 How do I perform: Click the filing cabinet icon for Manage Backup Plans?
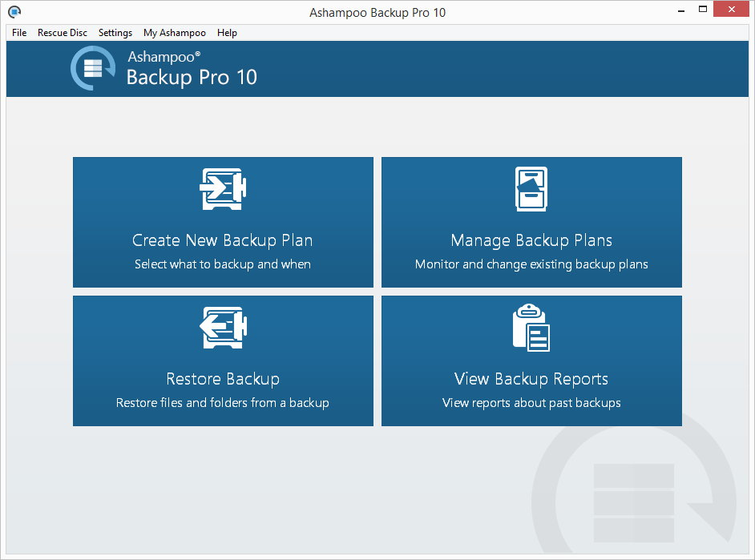(x=531, y=189)
